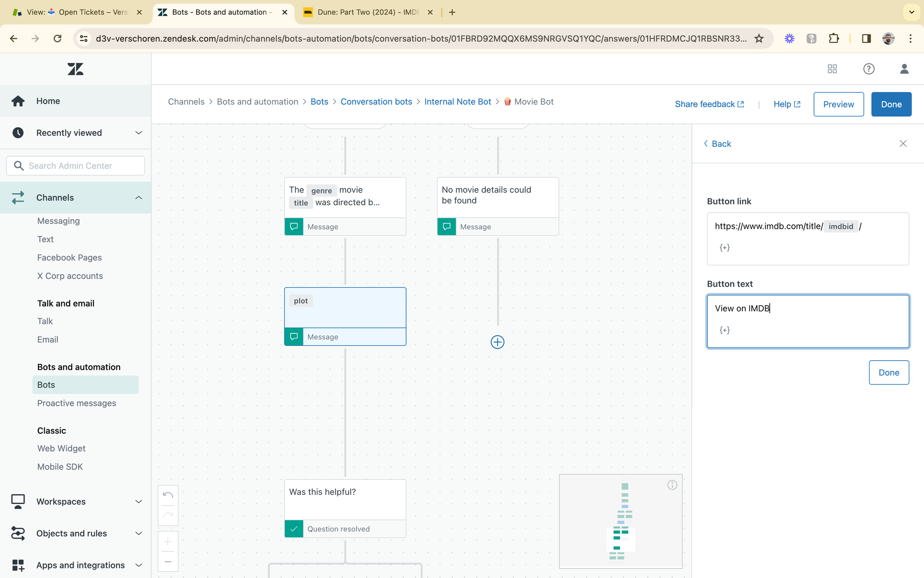Collapse the Channels sidebar section
The image size is (924, 578).
click(138, 197)
